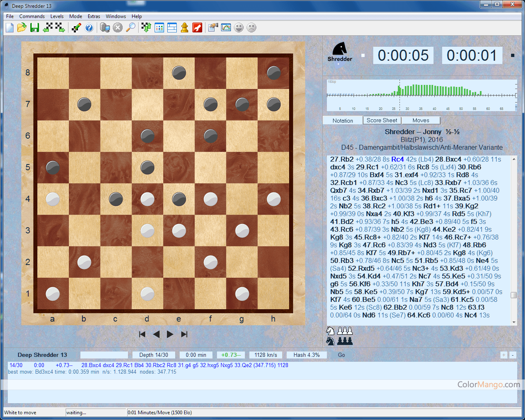Step back one move with the left arrow

[x=156, y=334]
